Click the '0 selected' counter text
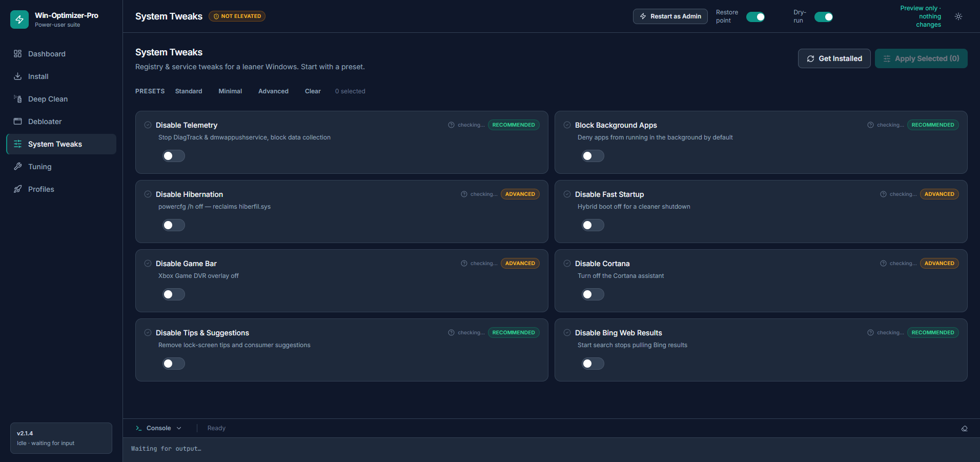 tap(350, 91)
